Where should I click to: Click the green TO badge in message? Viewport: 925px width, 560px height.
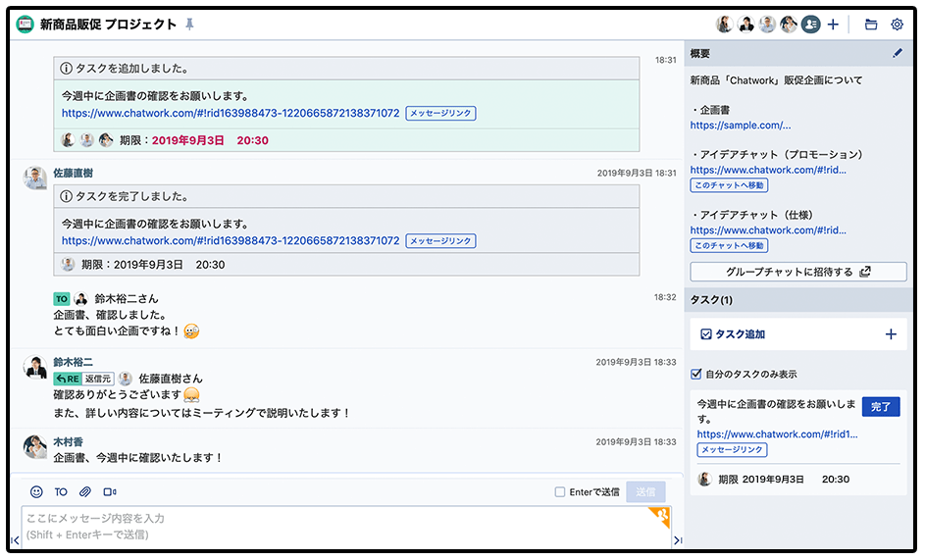point(62,298)
